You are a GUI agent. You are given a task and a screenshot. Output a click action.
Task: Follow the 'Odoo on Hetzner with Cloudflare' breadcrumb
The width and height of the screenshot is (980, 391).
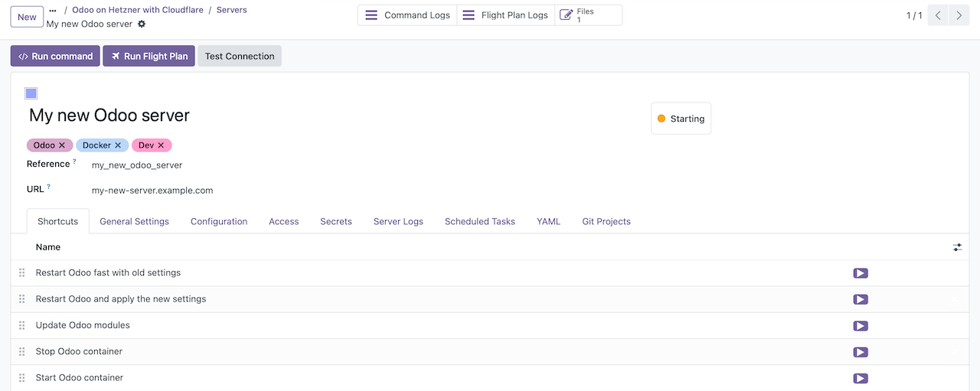pos(137,11)
